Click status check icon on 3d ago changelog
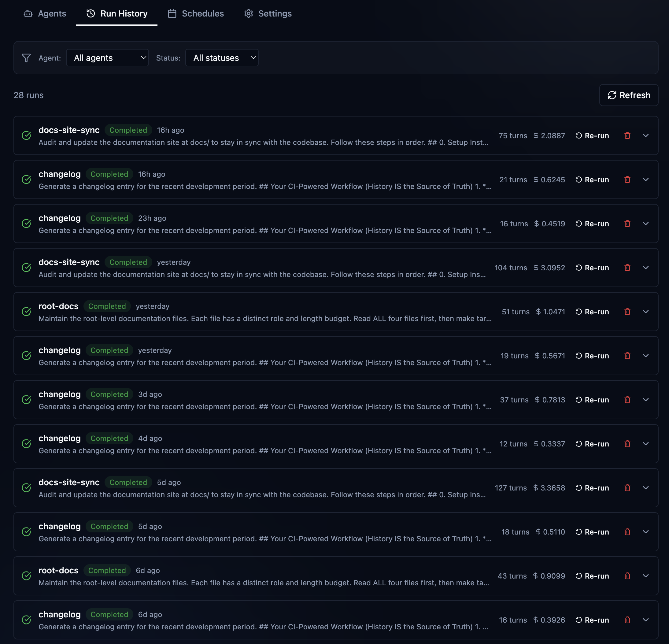This screenshot has height=644, width=669. point(26,400)
